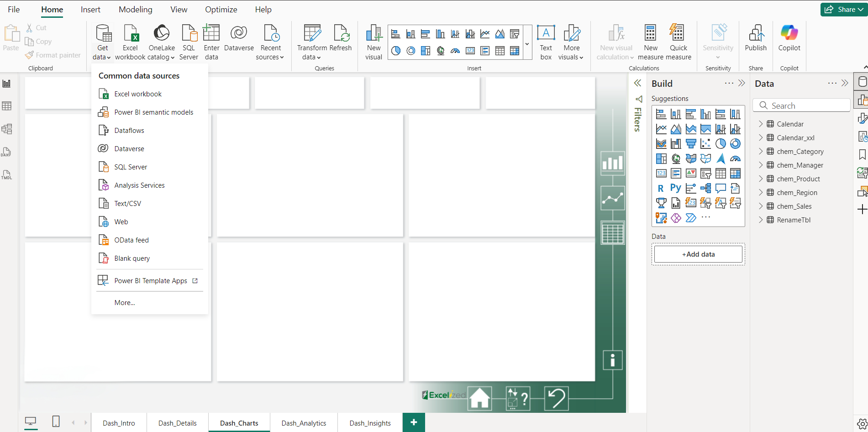Choose Dataflows from data sources menu
868x432 pixels.
pos(150,131)
